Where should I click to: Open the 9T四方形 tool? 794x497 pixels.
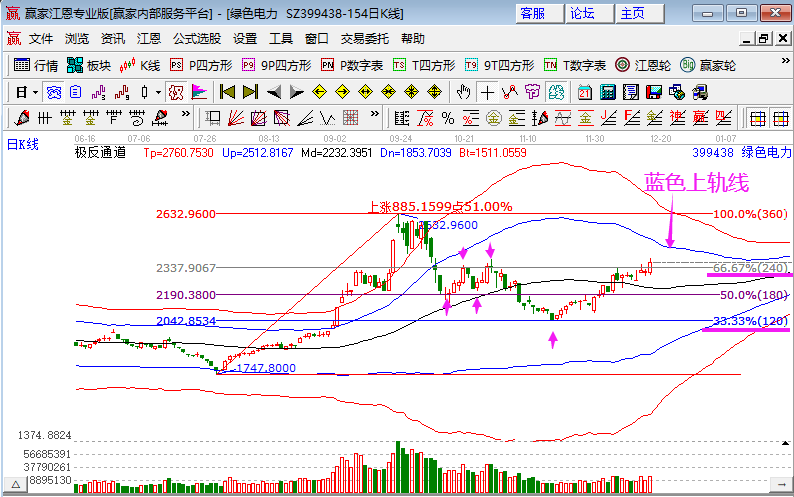[499, 65]
